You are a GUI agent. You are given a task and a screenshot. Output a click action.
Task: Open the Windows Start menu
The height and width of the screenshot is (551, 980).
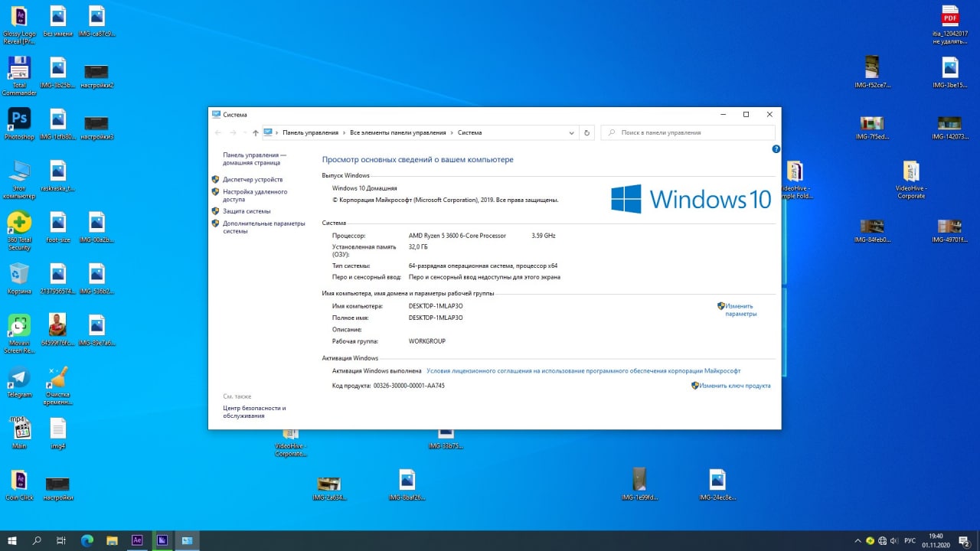click(12, 540)
